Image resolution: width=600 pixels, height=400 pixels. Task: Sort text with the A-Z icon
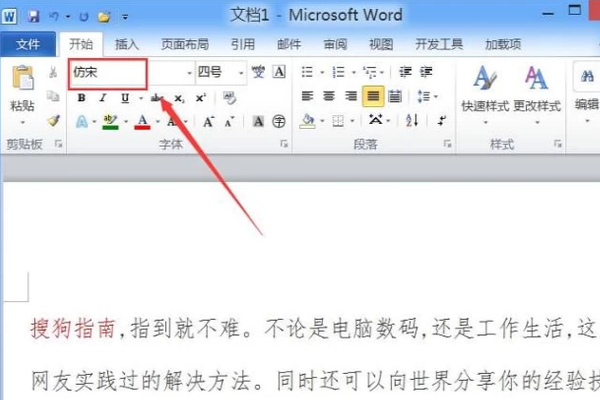click(412, 121)
